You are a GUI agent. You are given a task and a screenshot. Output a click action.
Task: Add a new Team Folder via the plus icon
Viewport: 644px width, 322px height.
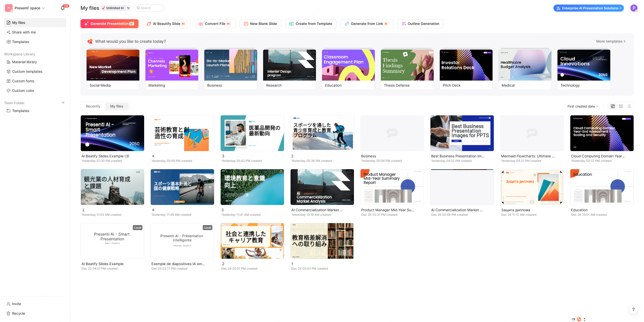(63, 103)
